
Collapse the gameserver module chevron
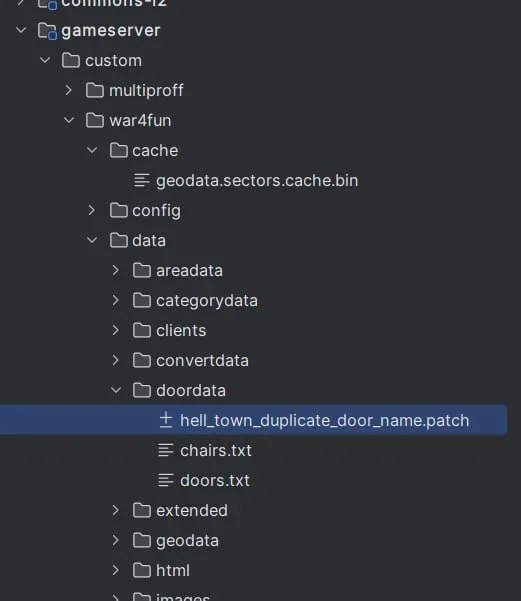click(x=21, y=30)
